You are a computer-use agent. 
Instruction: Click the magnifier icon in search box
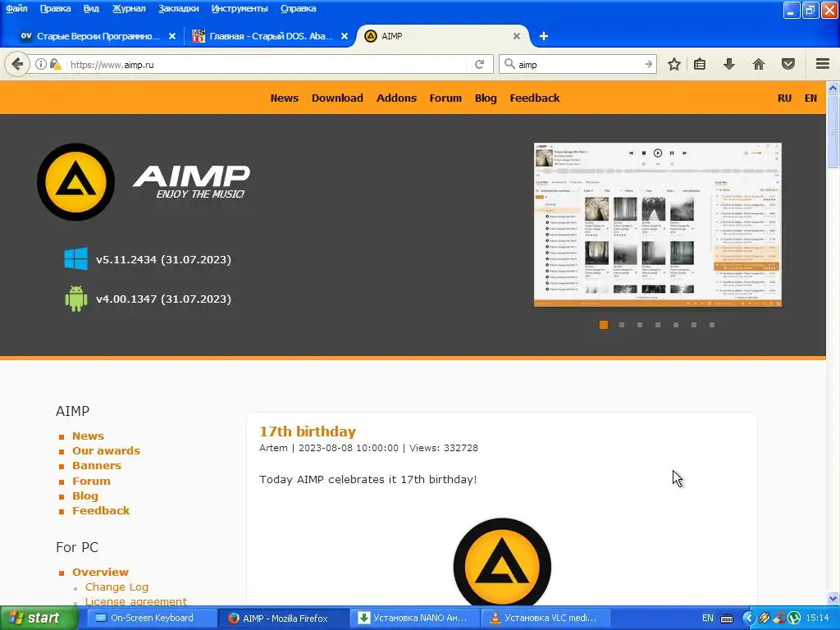click(x=509, y=64)
